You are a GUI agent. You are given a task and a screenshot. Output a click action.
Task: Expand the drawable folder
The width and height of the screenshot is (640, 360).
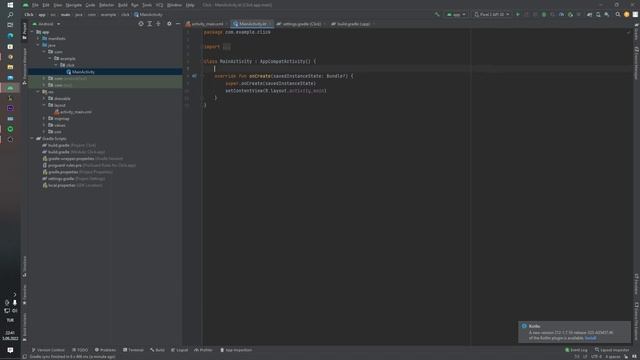coord(44,98)
